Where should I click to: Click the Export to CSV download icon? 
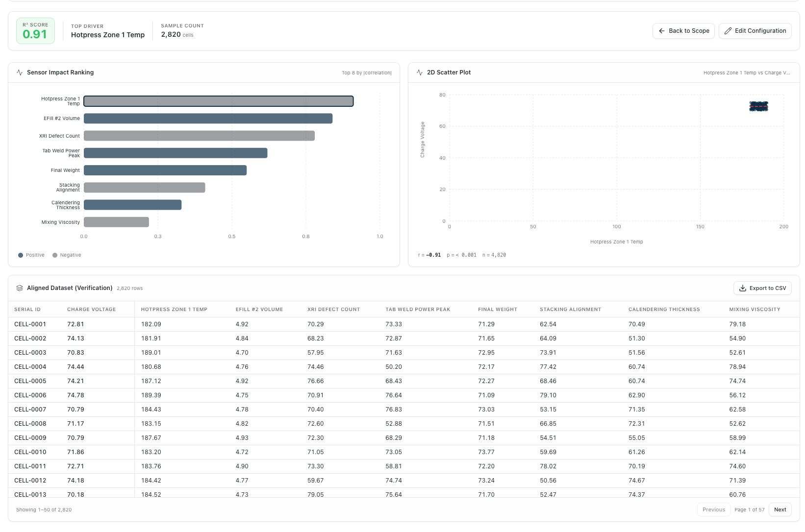pos(742,288)
